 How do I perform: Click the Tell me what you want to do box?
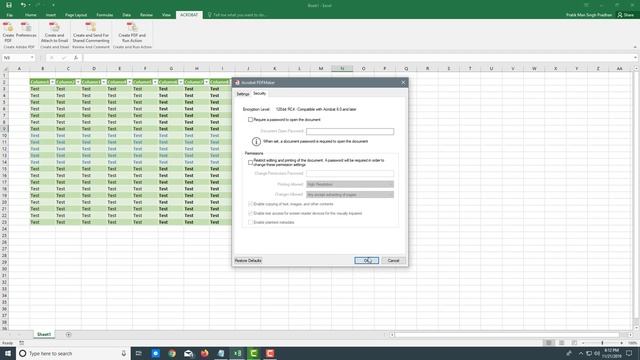(238, 15)
